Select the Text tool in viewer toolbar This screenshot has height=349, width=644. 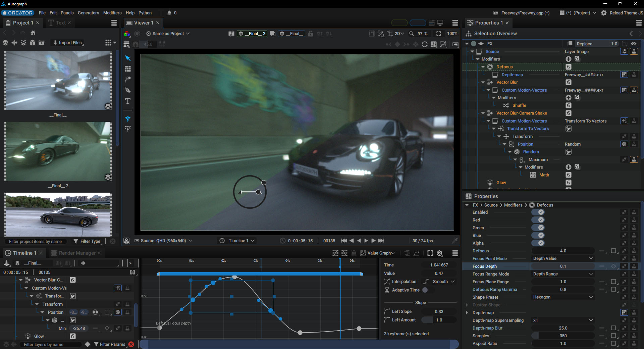pyautogui.click(x=127, y=101)
